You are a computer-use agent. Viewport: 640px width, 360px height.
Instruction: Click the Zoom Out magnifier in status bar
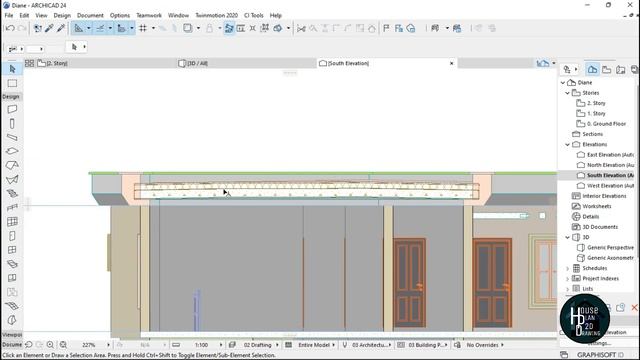[63, 345]
